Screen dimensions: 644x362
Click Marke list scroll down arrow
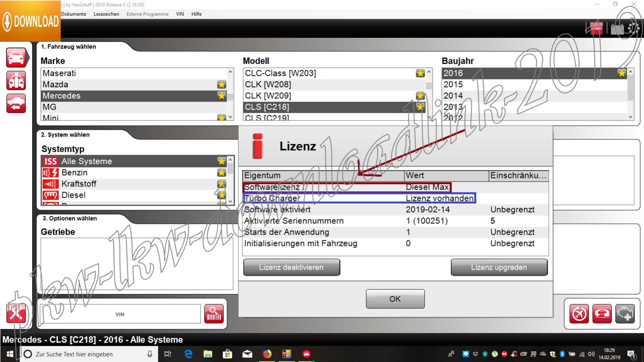tap(230, 117)
